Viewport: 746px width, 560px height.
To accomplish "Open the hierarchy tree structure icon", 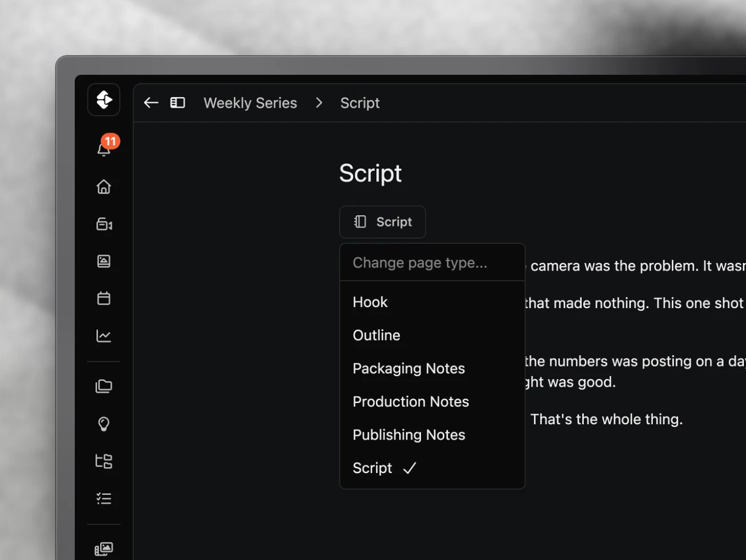I will [x=104, y=461].
